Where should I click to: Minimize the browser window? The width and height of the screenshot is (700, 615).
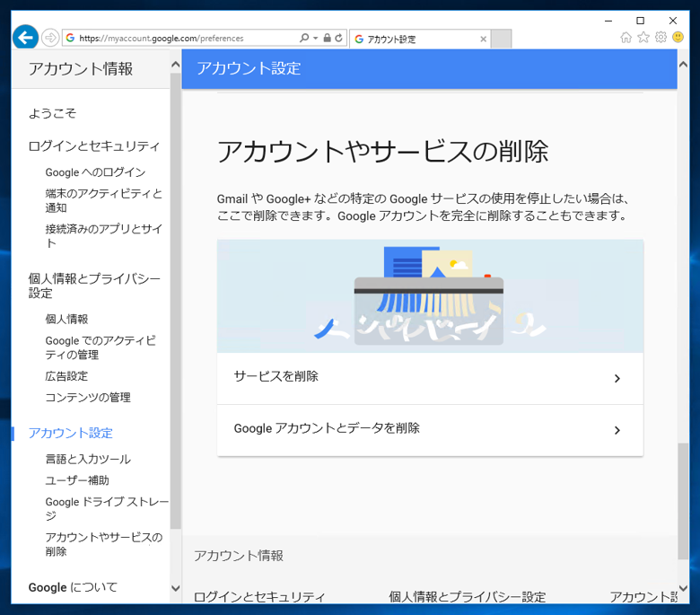point(608,21)
